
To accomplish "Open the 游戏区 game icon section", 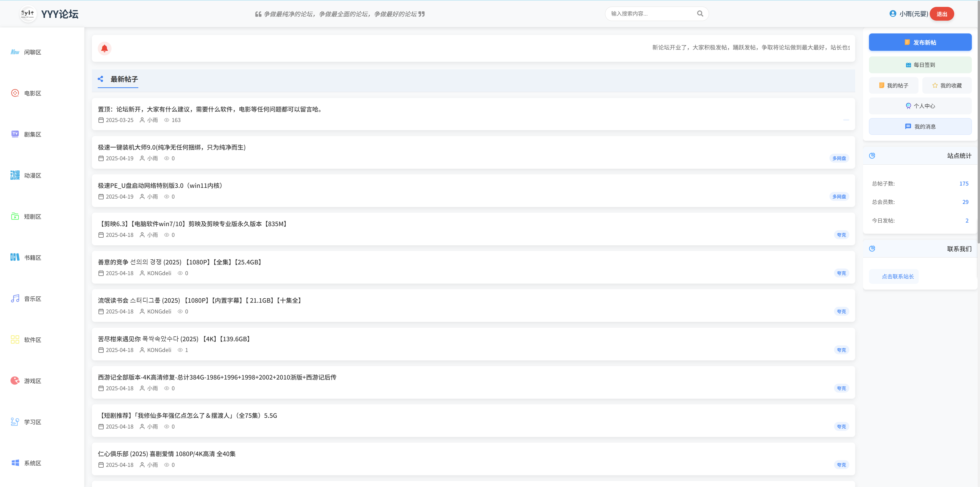I will coord(15,381).
